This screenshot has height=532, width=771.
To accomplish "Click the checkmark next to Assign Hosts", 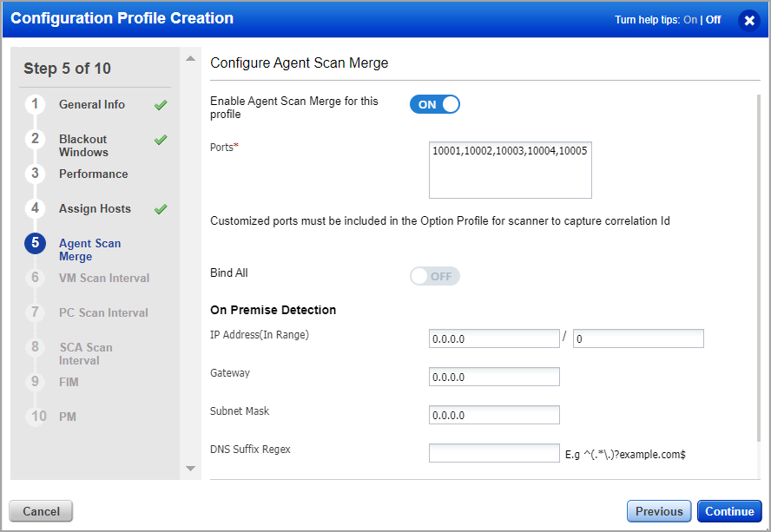I will [161, 208].
